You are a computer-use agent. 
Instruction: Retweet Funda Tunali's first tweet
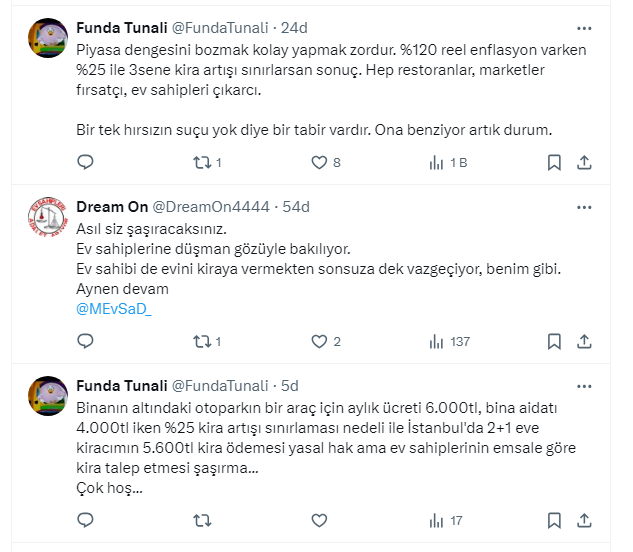(201, 162)
